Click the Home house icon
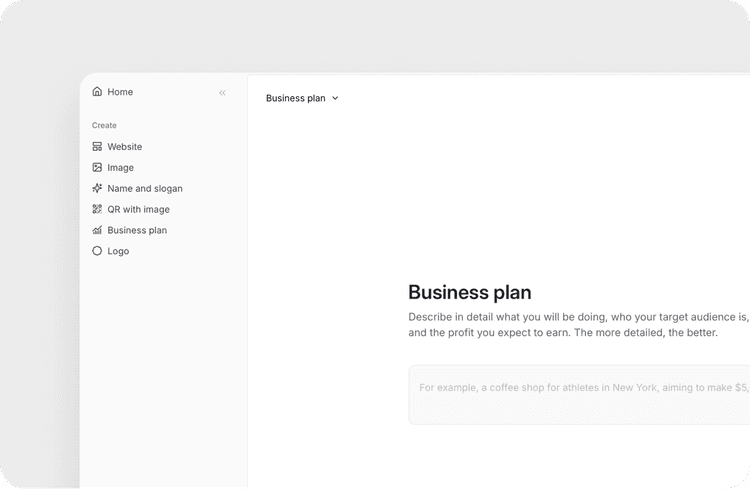The height and width of the screenshot is (489, 750). 97,92
